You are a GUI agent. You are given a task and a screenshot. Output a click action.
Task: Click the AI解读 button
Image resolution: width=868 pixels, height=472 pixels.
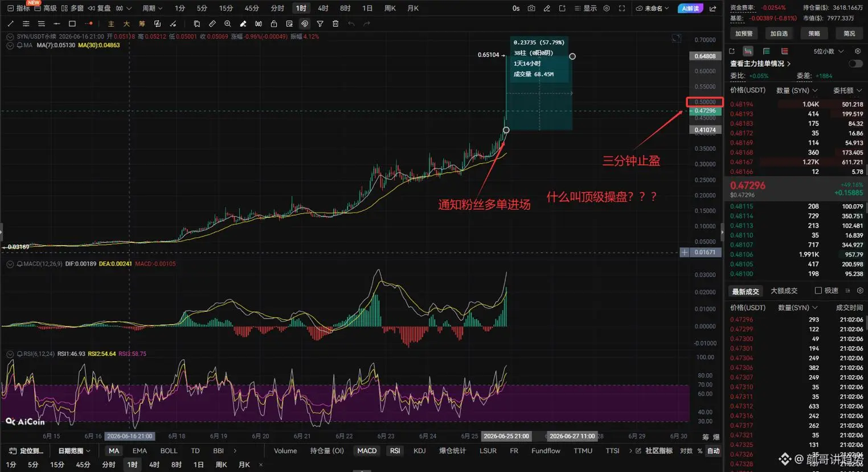690,9
